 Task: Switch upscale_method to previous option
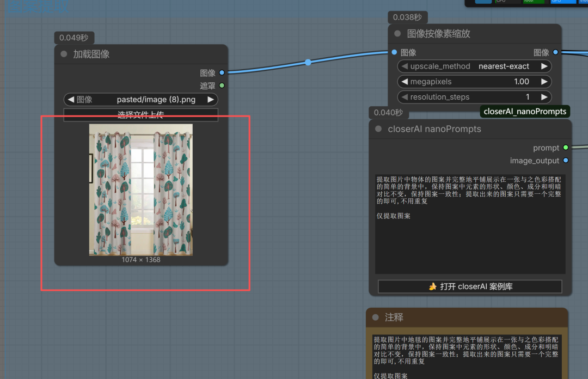pos(404,66)
